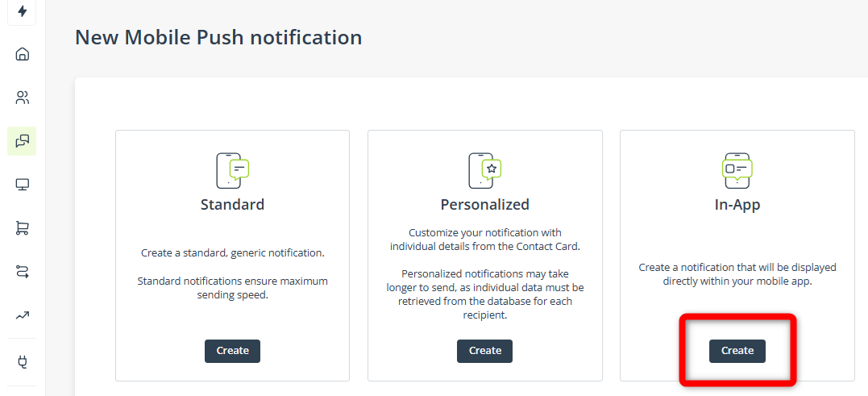Click the New Mobile Push notification title
Viewport: 868px width, 396px height.
click(x=218, y=38)
